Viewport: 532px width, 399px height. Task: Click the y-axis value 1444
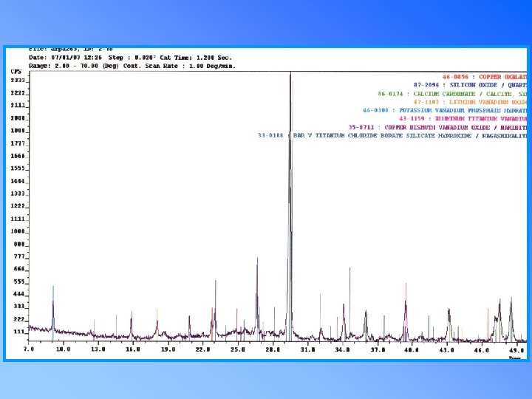pos(18,181)
